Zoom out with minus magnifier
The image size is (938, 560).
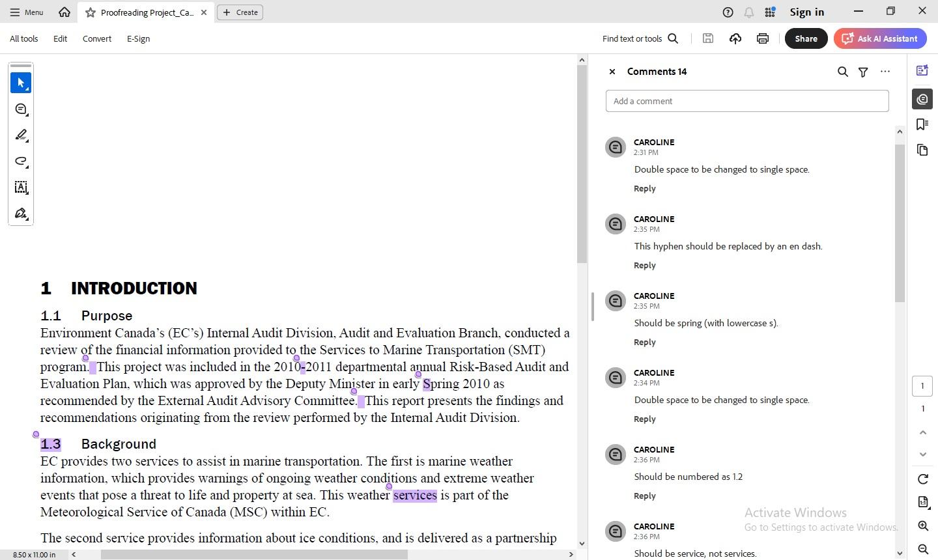pos(923,550)
